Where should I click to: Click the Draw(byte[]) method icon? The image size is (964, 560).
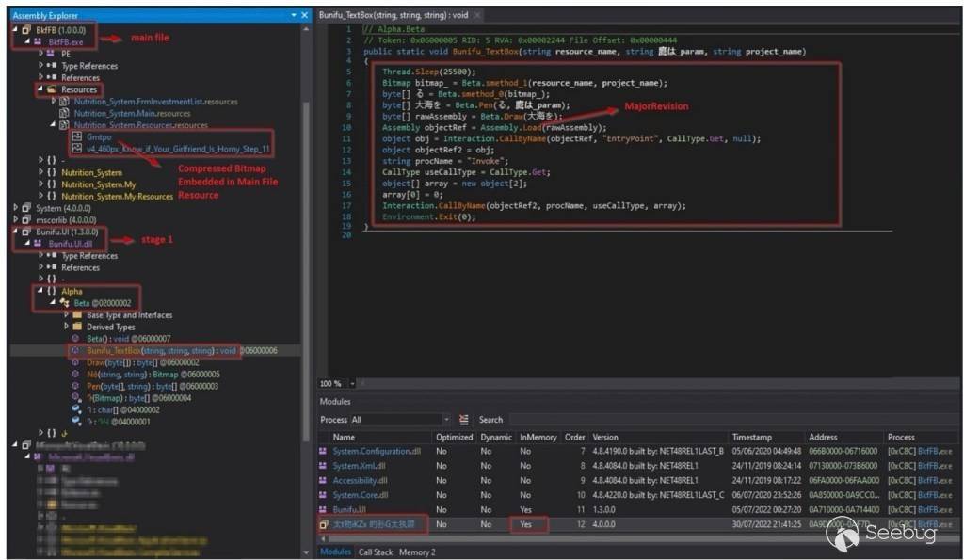(x=77, y=361)
